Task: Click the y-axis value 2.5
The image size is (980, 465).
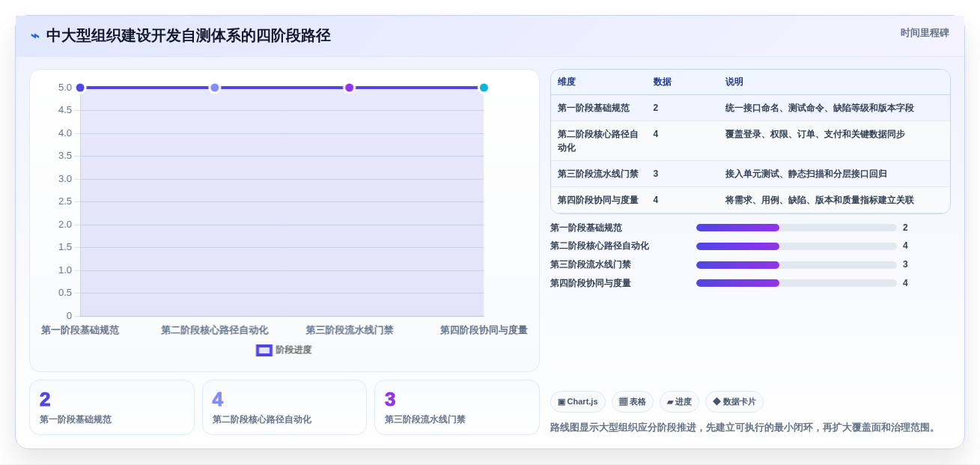Action: (x=65, y=201)
